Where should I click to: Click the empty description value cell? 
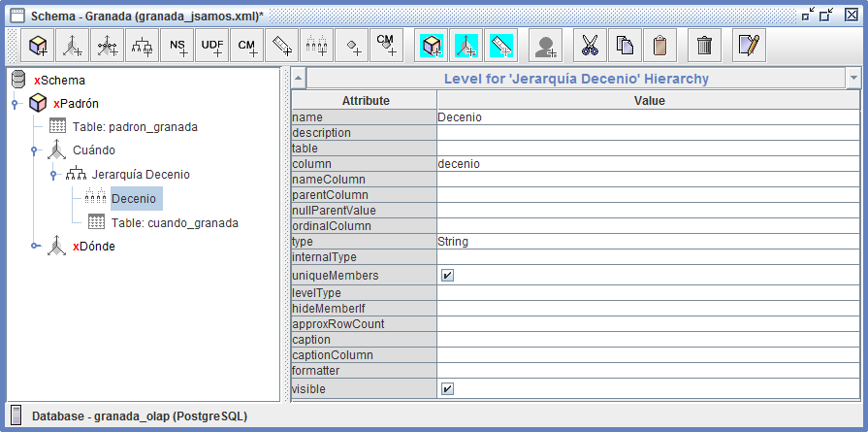(x=648, y=133)
